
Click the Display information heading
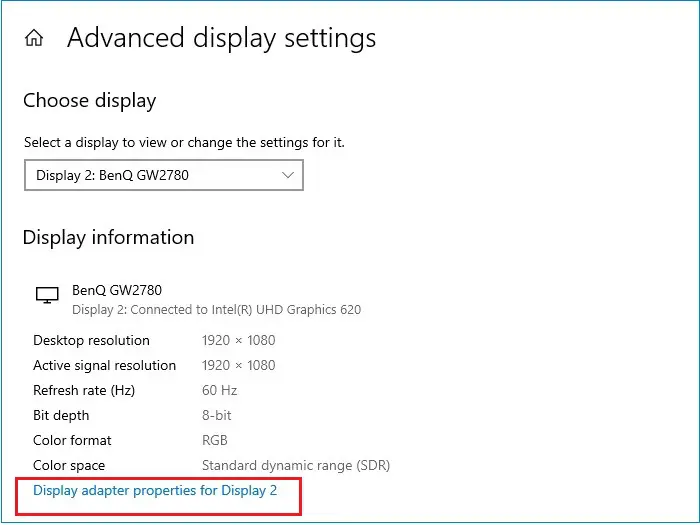coord(108,238)
